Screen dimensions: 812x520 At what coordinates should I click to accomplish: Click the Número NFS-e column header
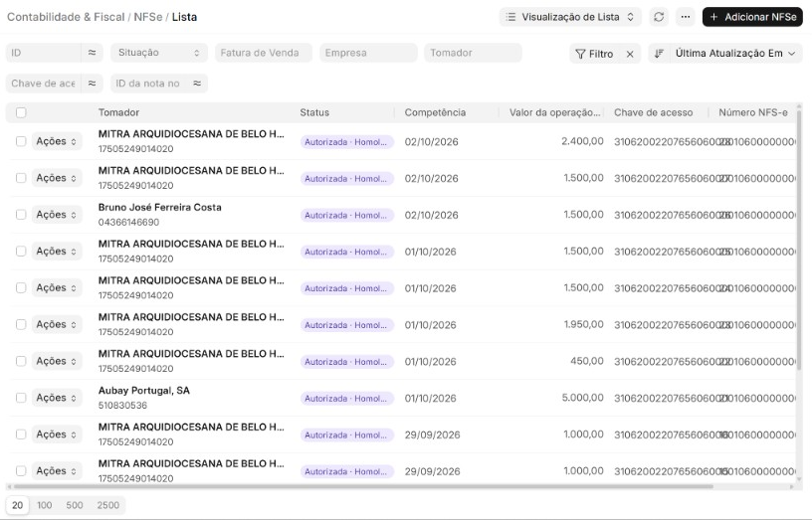point(753,112)
